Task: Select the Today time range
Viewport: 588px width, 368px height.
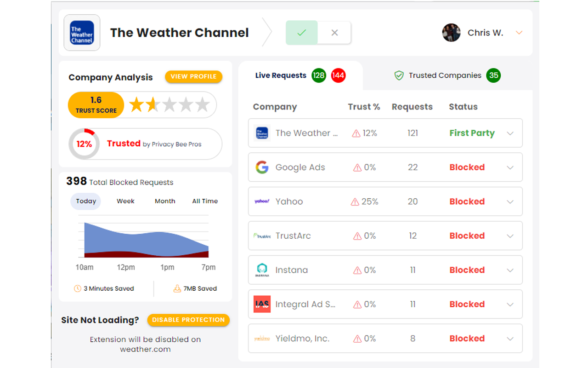Action: (x=86, y=201)
